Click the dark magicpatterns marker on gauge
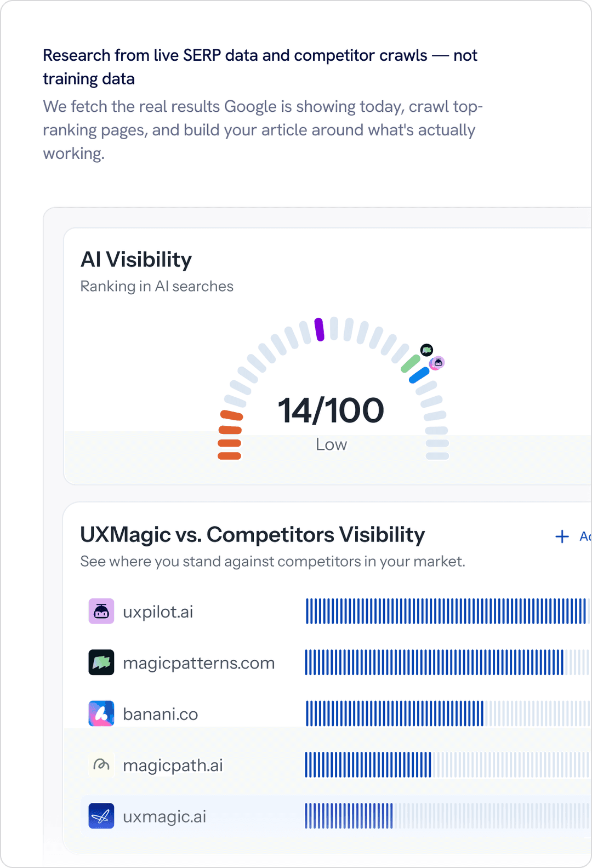 coord(427,350)
